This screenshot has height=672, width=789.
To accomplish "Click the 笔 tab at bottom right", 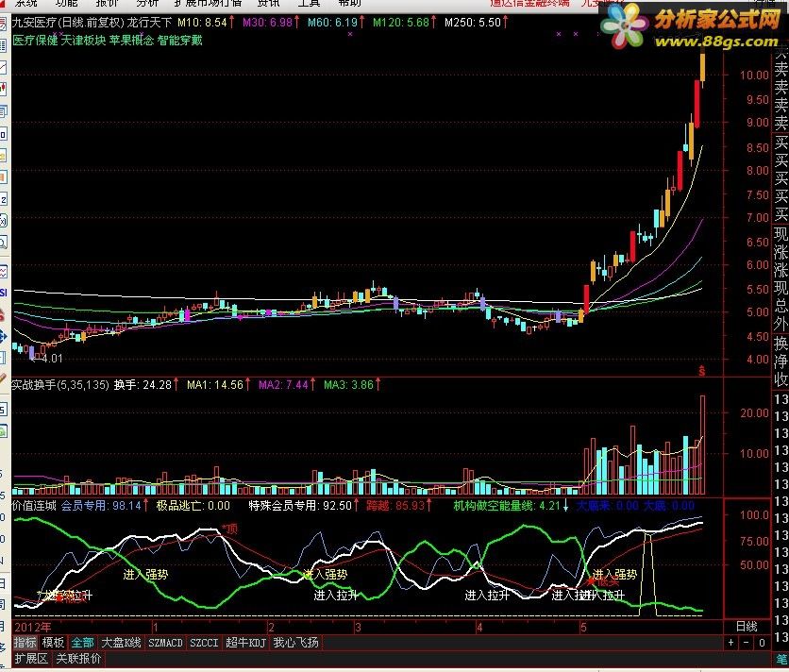I will click(781, 659).
